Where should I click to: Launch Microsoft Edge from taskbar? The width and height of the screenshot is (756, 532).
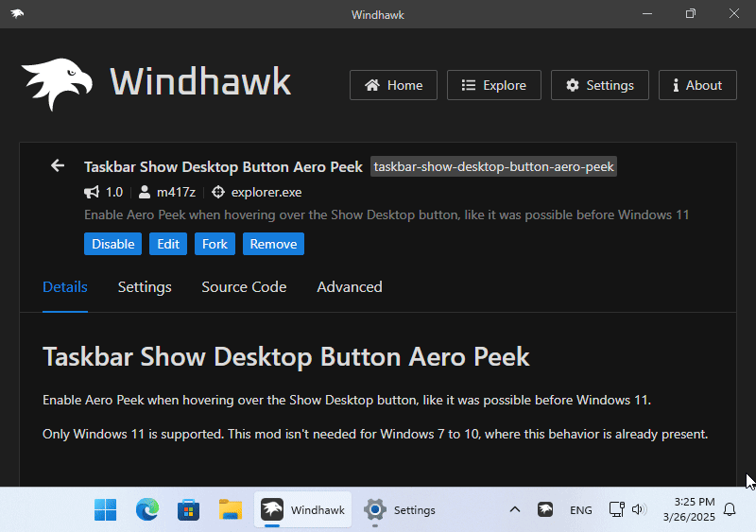(146, 510)
